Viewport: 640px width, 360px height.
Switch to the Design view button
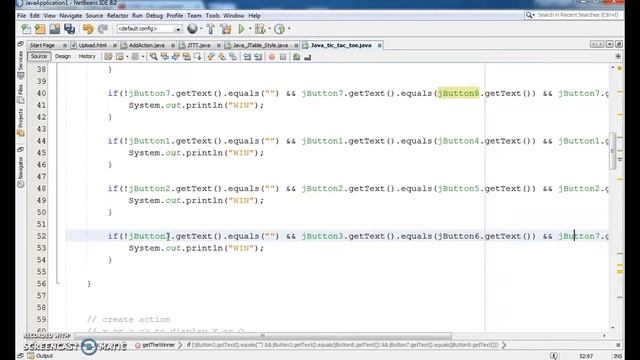(63, 56)
